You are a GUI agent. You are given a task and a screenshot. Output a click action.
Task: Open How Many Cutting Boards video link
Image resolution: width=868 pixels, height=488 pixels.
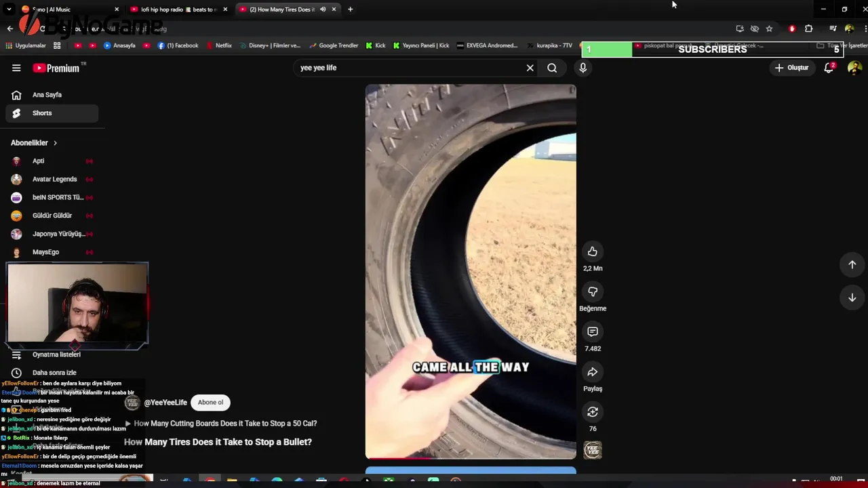point(225,424)
